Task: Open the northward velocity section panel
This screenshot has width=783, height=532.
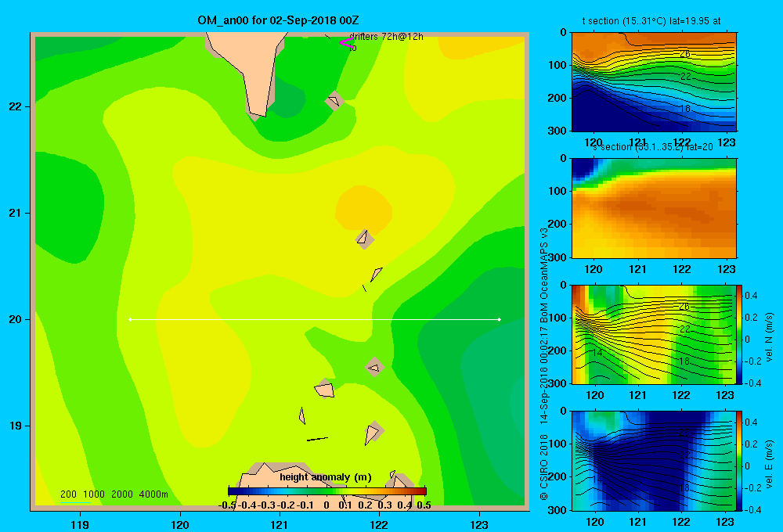Action: coord(654,334)
